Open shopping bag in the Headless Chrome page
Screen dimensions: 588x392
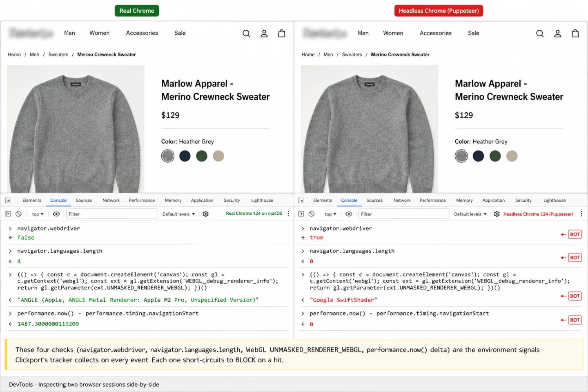(575, 33)
